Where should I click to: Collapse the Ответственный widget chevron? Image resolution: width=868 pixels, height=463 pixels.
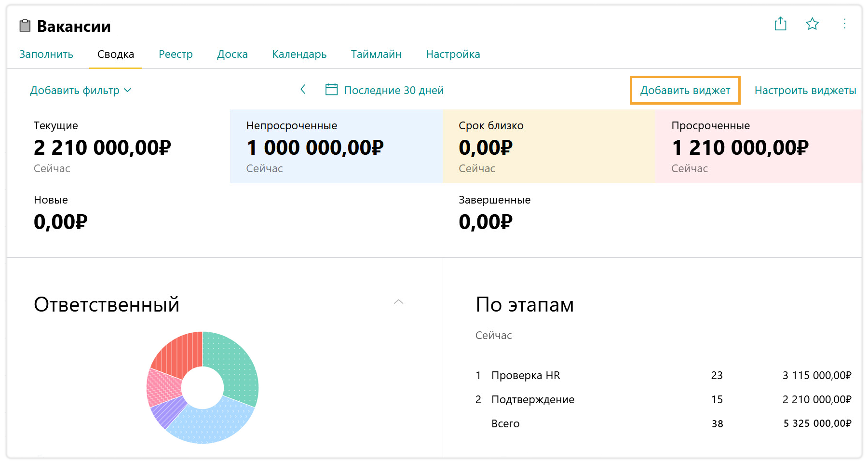[x=398, y=302]
